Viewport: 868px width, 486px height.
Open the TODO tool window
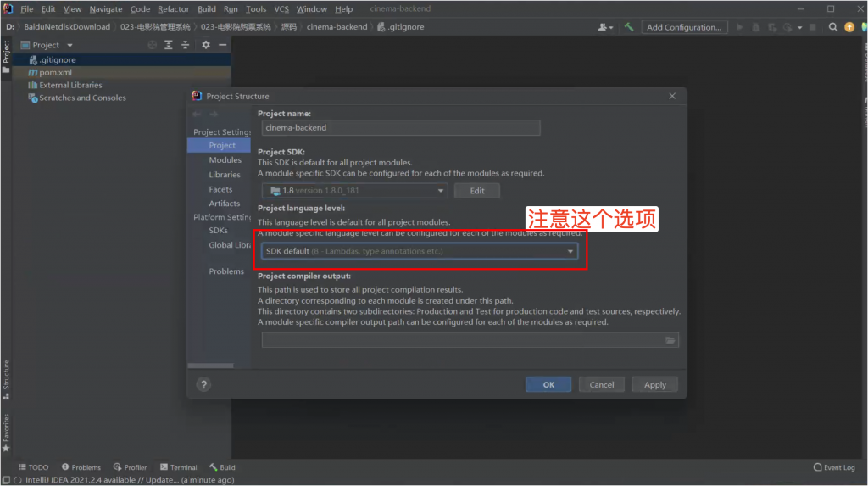coord(34,467)
